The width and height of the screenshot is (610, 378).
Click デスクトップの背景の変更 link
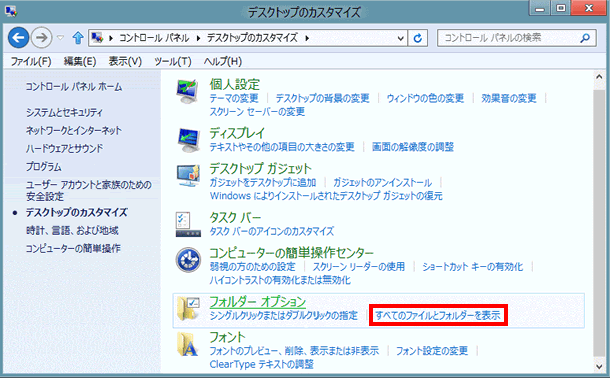coord(323,98)
